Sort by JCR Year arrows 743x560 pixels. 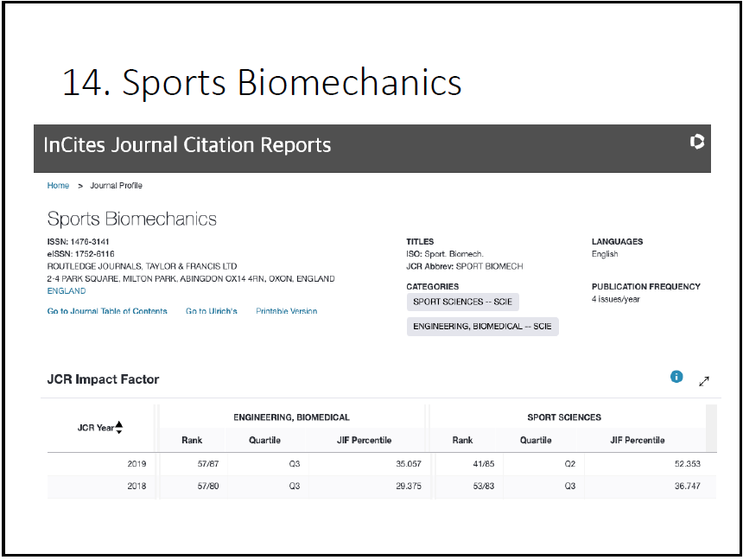coord(119,427)
